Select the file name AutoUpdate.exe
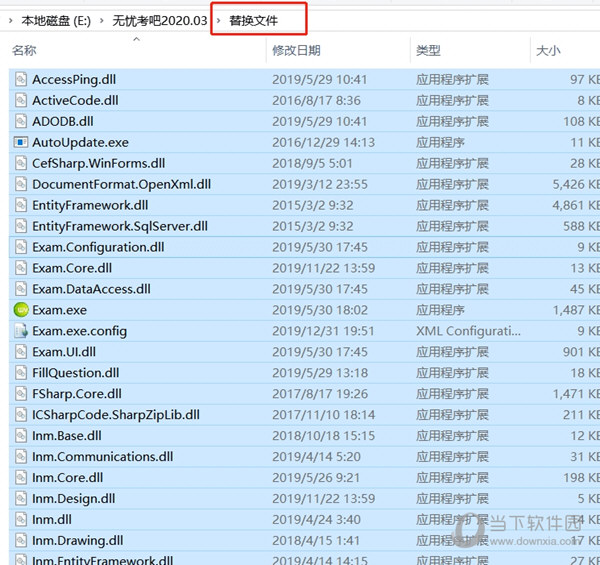 [80, 142]
